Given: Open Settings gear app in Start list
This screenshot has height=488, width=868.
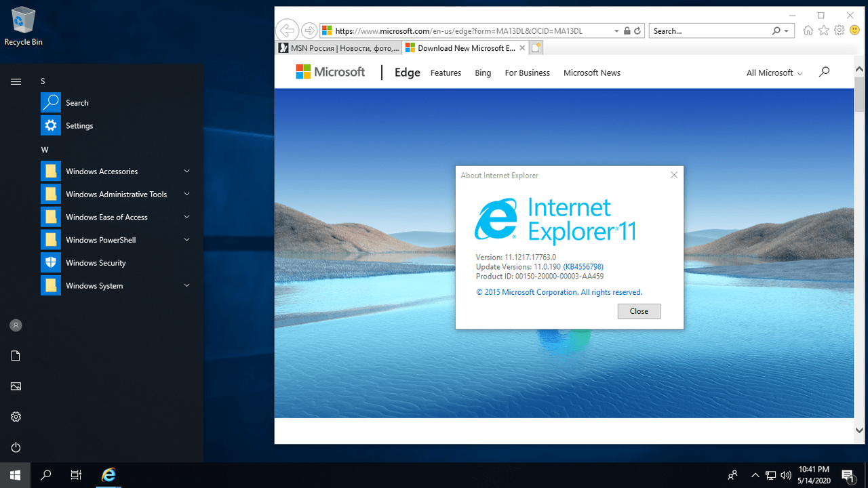Looking at the screenshot, I should tap(51, 126).
